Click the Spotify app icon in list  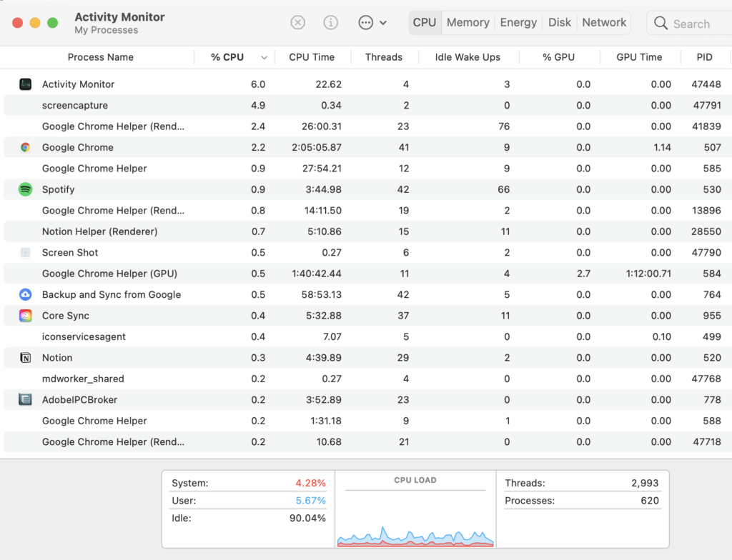[26, 189]
